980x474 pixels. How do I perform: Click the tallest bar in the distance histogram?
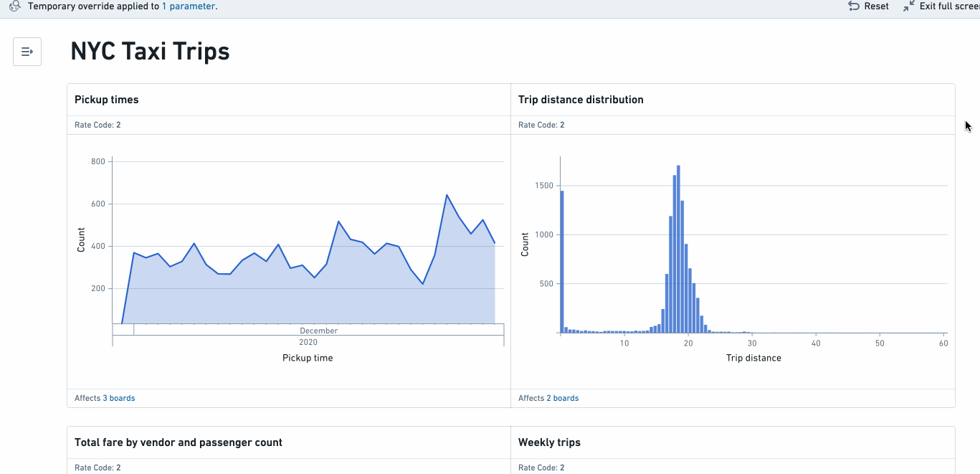click(678, 249)
